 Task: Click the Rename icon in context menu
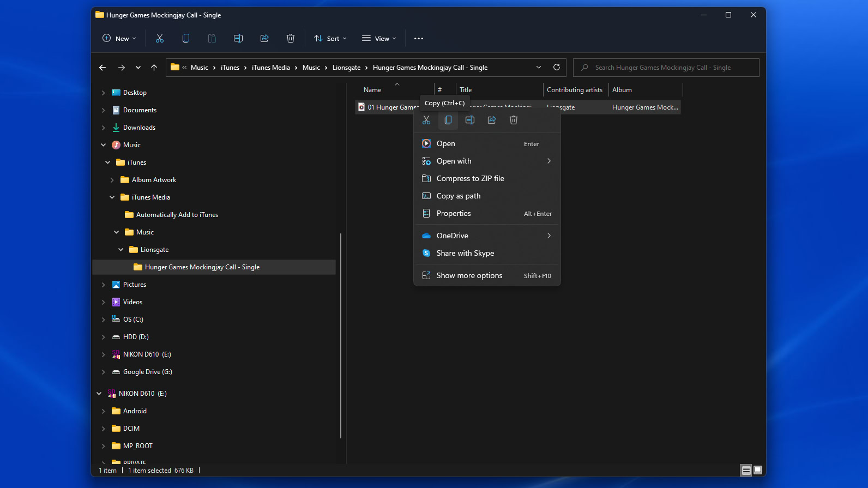pyautogui.click(x=470, y=120)
